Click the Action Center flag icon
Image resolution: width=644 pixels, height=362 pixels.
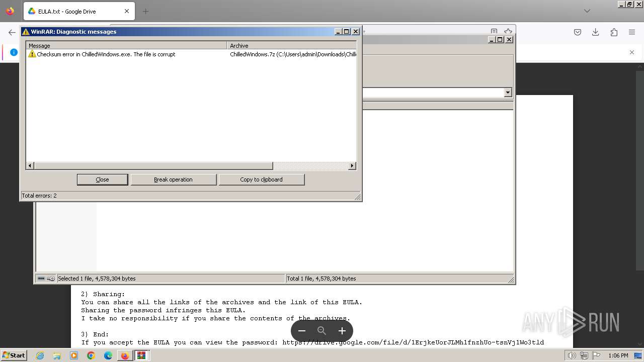coord(596,355)
